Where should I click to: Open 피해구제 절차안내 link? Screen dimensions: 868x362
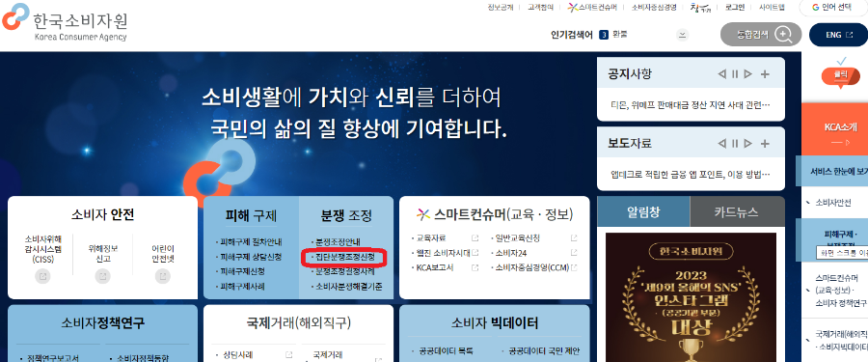click(x=251, y=242)
